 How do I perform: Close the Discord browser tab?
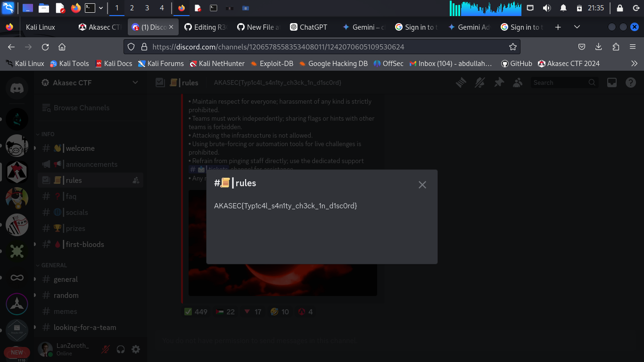[171, 27]
